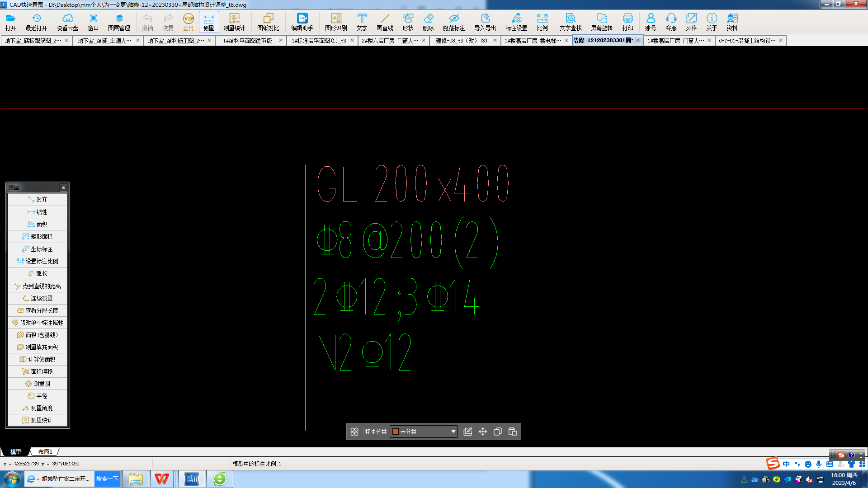This screenshot has height=488, width=868.
Task: Click the move annotation arrows icon
Action: coord(483,432)
